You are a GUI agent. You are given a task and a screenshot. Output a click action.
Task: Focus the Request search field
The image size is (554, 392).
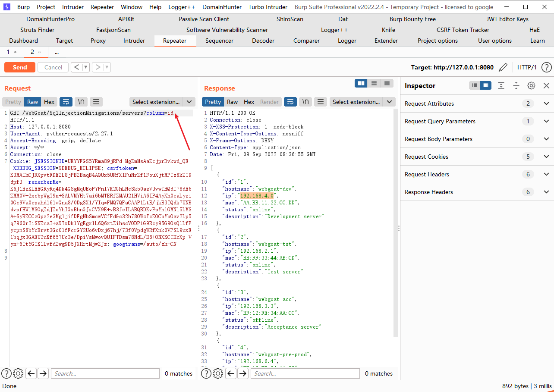pyautogui.click(x=106, y=373)
